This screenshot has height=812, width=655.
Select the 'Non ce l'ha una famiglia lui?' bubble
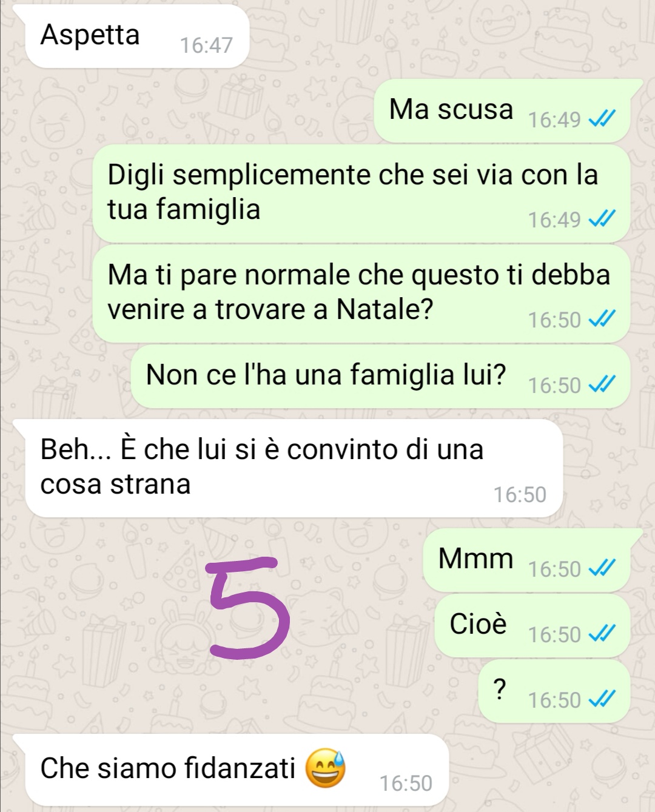(381, 377)
